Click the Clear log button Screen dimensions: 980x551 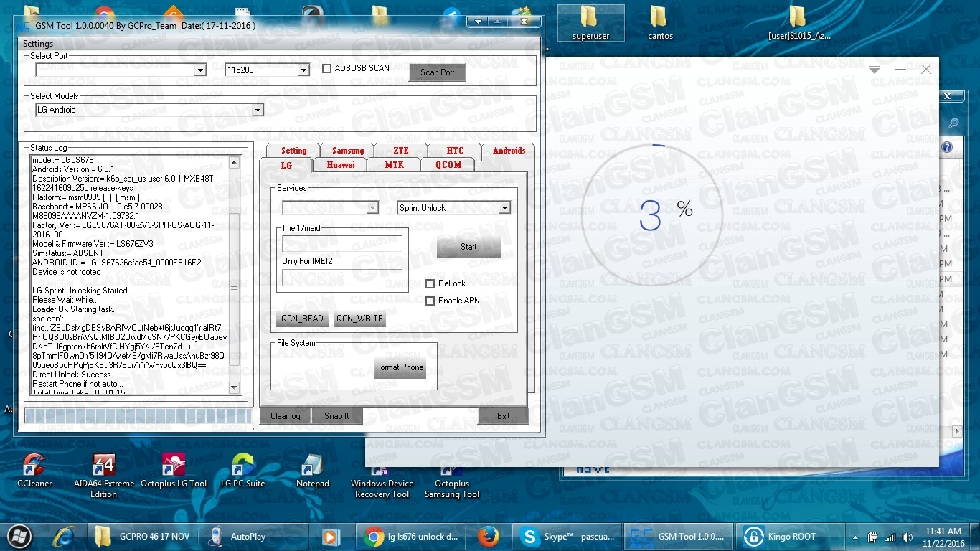286,416
